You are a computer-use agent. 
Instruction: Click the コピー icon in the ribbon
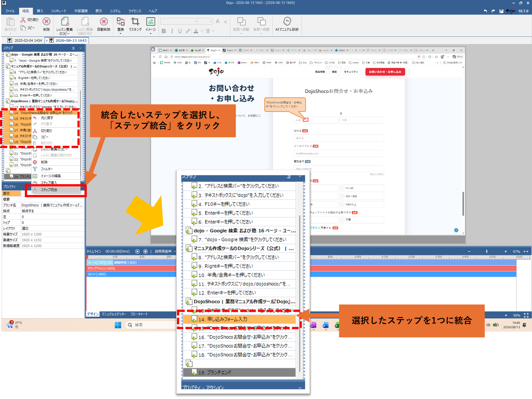[x=23, y=28]
